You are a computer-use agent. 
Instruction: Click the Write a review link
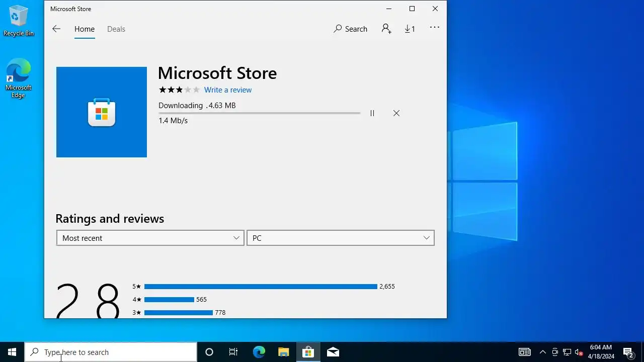[x=228, y=90]
